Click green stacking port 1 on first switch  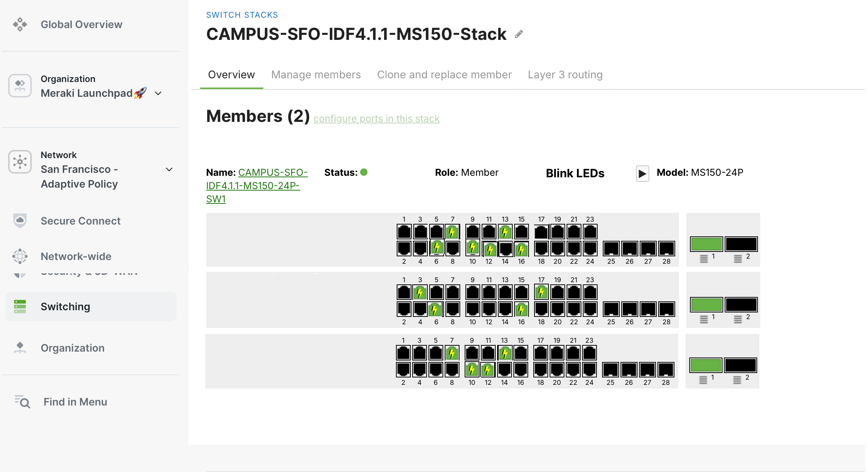pos(706,244)
